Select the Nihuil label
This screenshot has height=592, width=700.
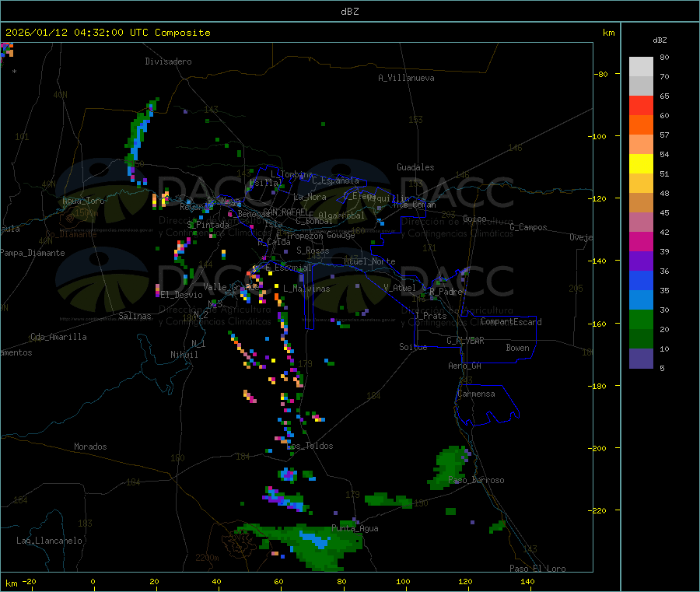184,355
